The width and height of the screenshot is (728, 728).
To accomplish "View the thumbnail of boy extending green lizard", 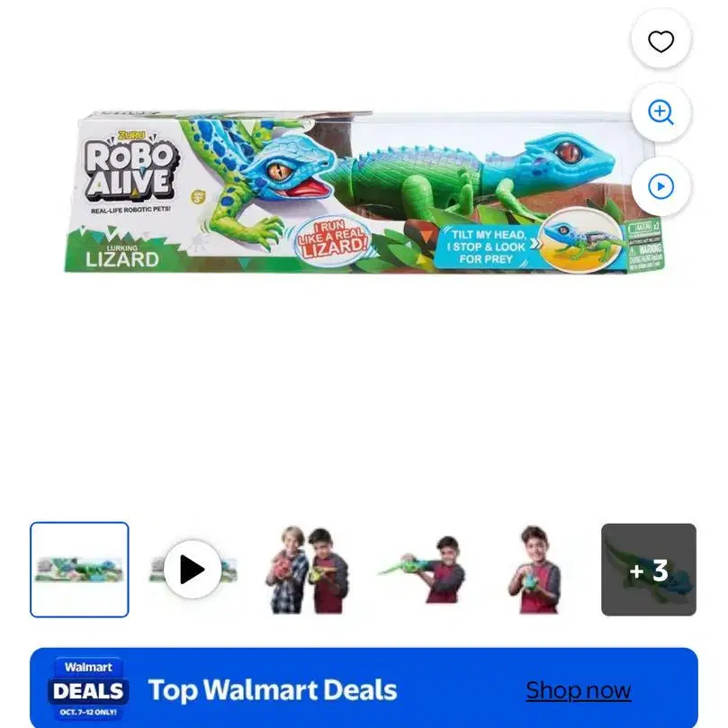I will click(x=421, y=570).
